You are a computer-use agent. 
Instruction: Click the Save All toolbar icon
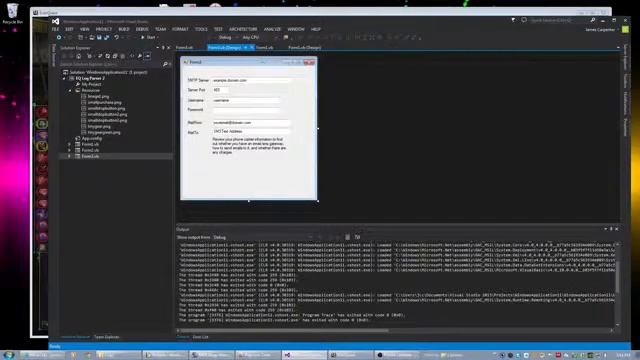tap(107, 37)
